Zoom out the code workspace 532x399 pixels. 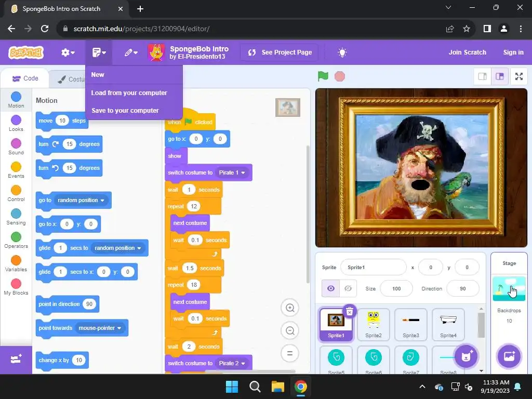[290, 330]
